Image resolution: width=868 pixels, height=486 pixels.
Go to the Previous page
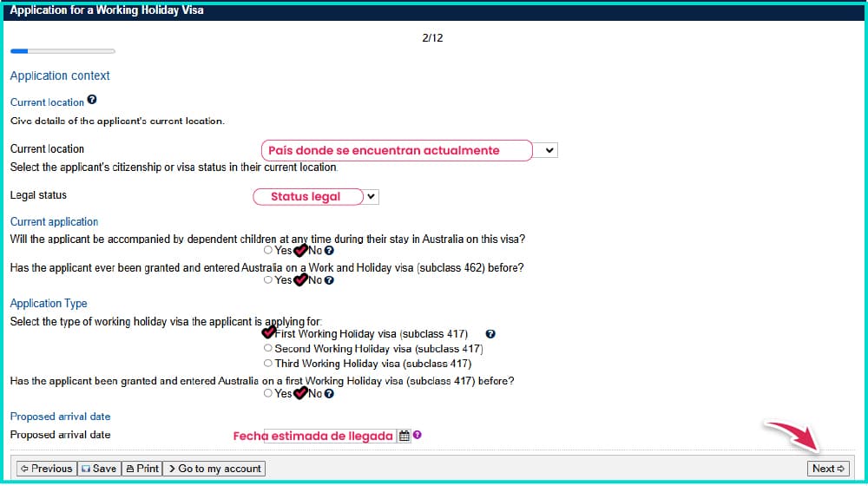click(46, 469)
